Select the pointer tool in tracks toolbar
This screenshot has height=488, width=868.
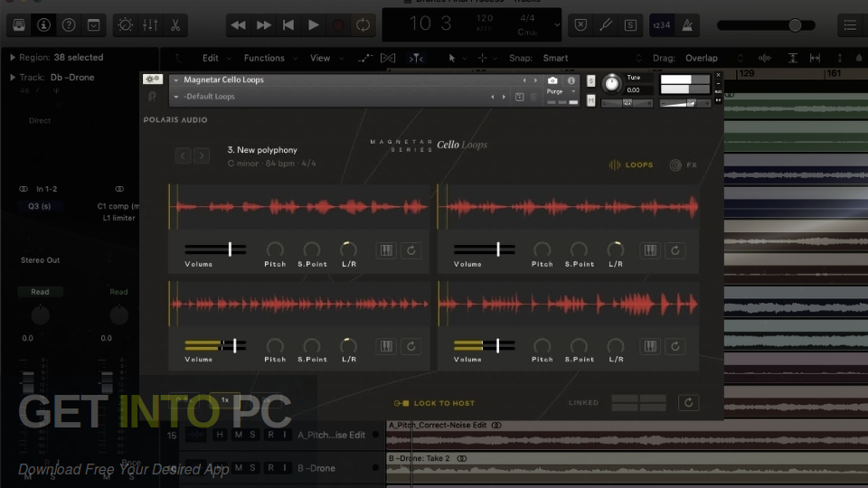452,58
